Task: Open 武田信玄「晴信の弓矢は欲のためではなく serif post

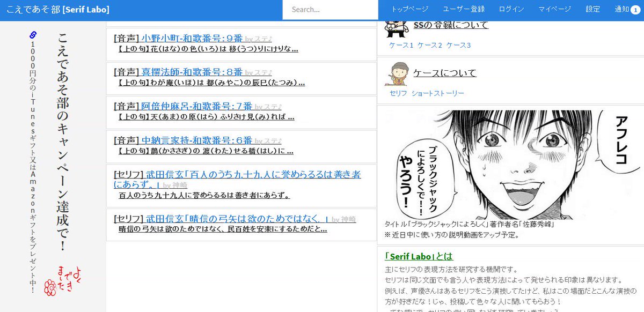Action: 238,219
